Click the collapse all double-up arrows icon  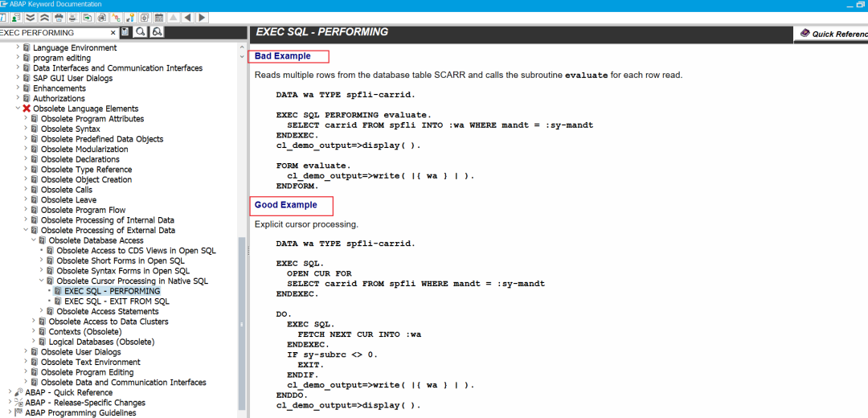pyautogui.click(x=44, y=18)
